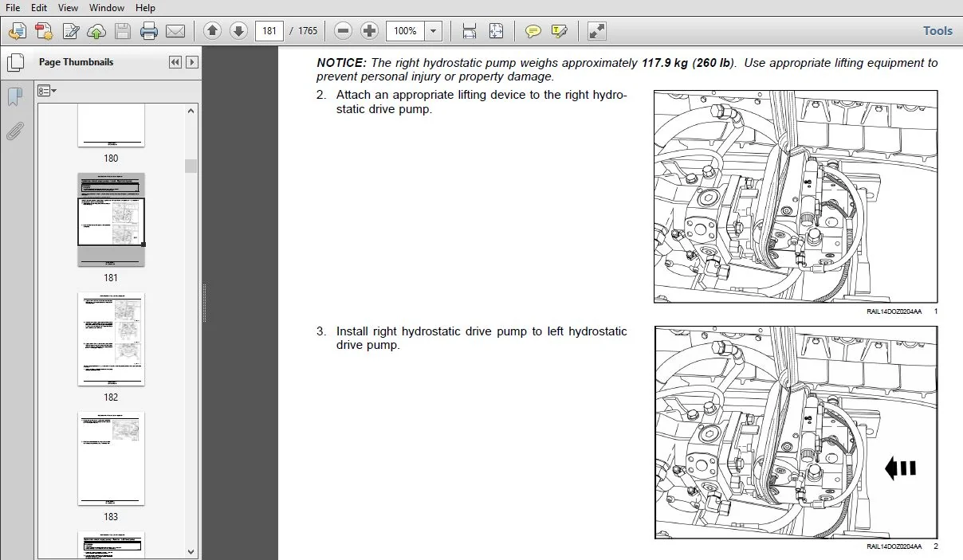Open thumbnails options dropdown menu
963x560 pixels.
[47, 91]
